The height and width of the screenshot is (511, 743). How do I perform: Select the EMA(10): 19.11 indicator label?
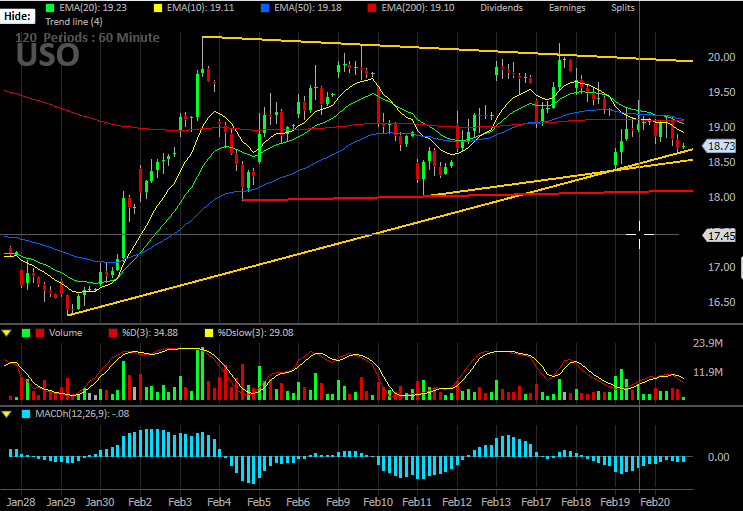(x=200, y=8)
